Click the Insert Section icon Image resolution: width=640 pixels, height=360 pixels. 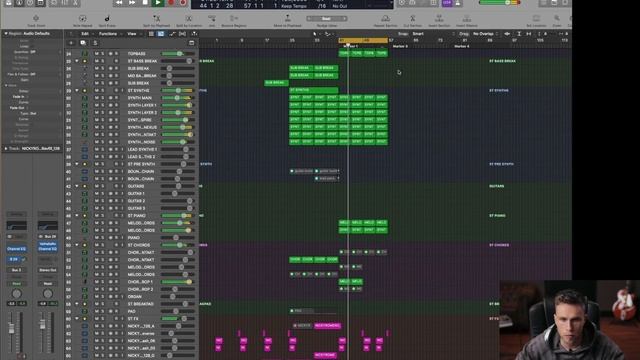pos(439,18)
